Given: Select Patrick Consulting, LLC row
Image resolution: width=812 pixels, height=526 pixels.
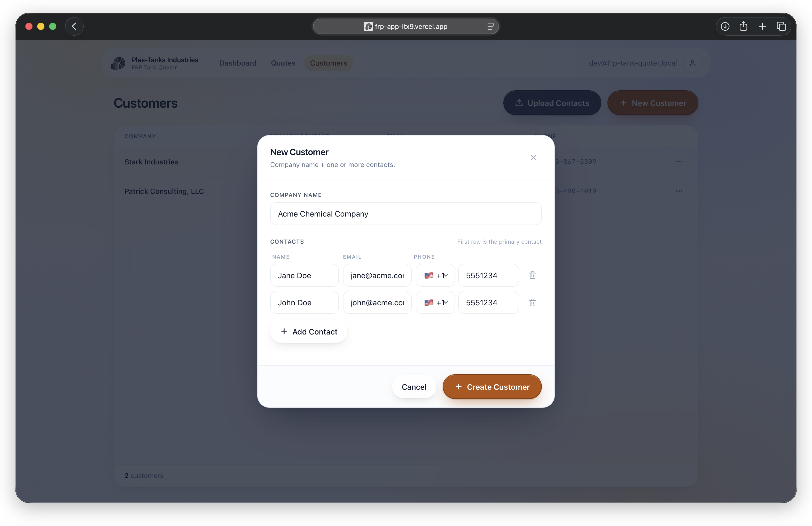Looking at the screenshot, I should [406, 191].
